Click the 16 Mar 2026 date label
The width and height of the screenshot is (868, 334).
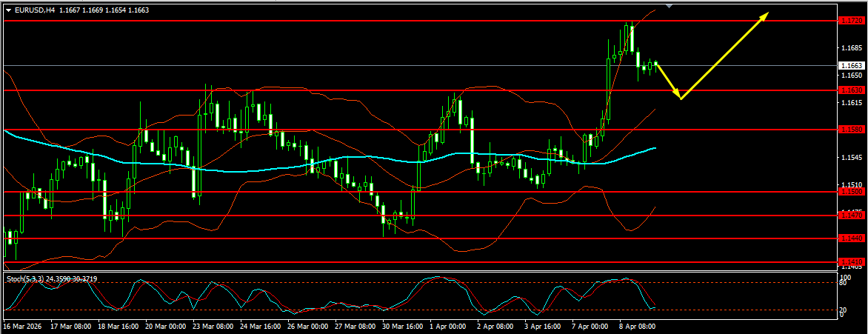pyautogui.click(x=21, y=327)
